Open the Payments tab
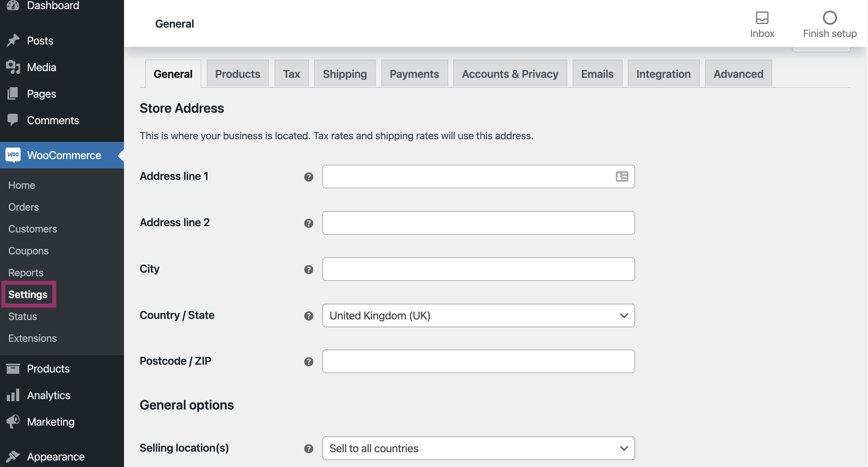 (x=414, y=74)
